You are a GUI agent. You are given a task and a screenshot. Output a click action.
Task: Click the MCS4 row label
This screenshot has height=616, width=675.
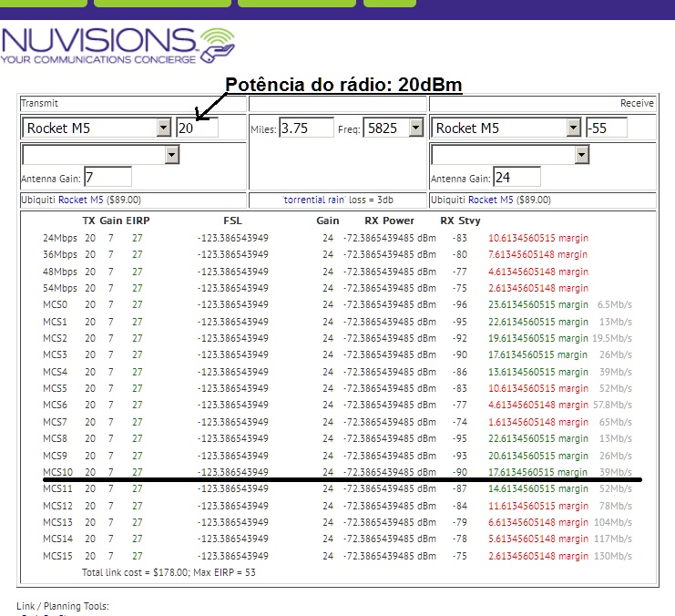pos(55,372)
